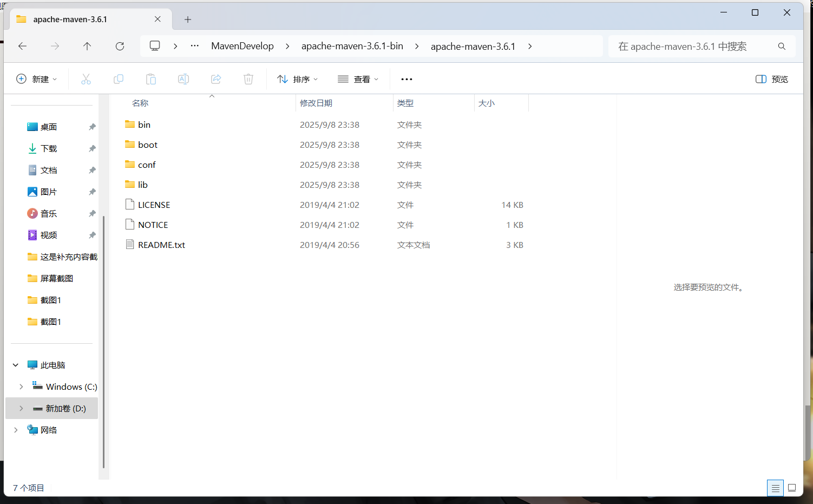The image size is (813, 504).
Task: Click the navigation pane scrollbar
Action: tap(103, 342)
